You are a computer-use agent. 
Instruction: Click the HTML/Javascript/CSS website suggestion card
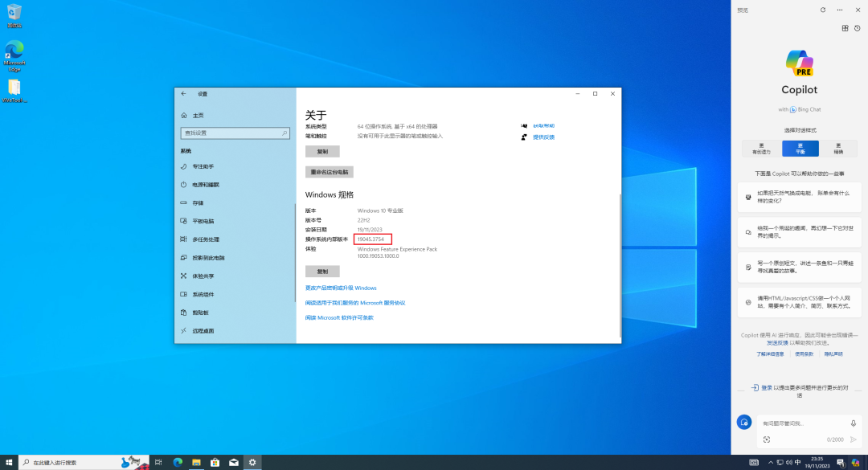800,302
